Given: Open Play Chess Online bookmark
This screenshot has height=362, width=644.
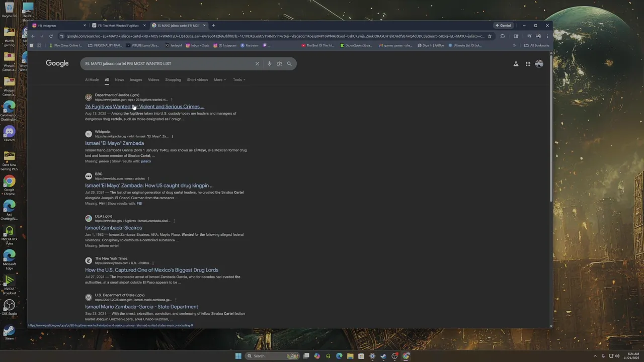Looking at the screenshot, I should point(65,45).
